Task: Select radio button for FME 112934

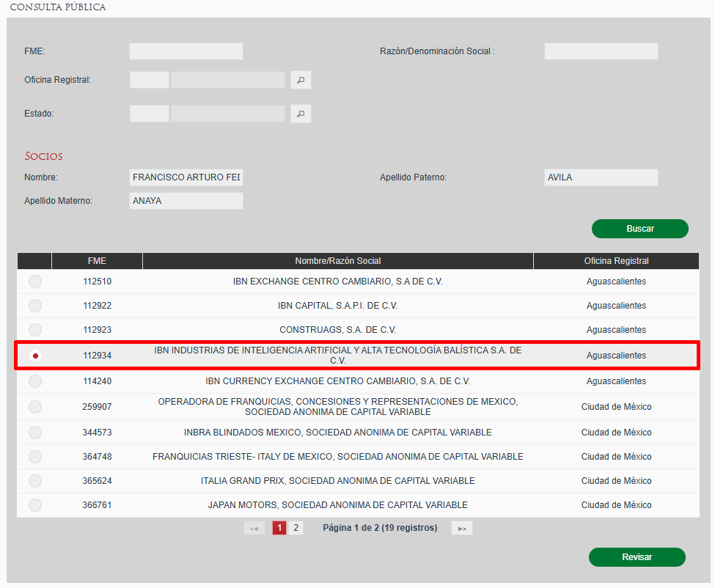Action: click(x=35, y=356)
